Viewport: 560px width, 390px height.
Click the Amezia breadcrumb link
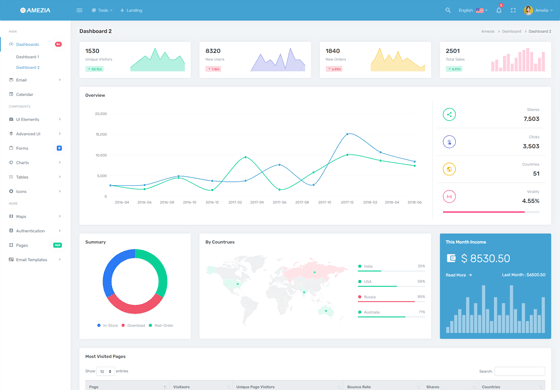[488, 31]
